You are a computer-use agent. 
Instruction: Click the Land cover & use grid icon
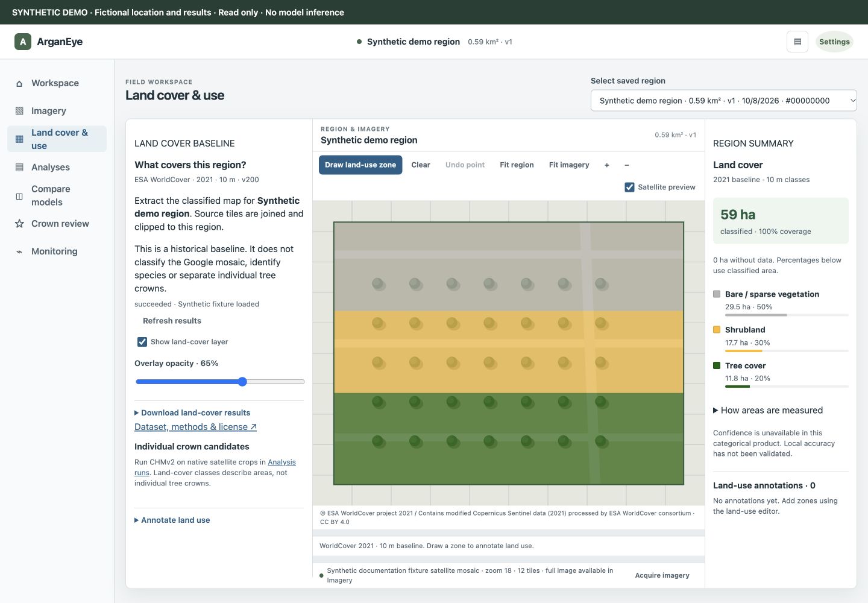tap(19, 139)
